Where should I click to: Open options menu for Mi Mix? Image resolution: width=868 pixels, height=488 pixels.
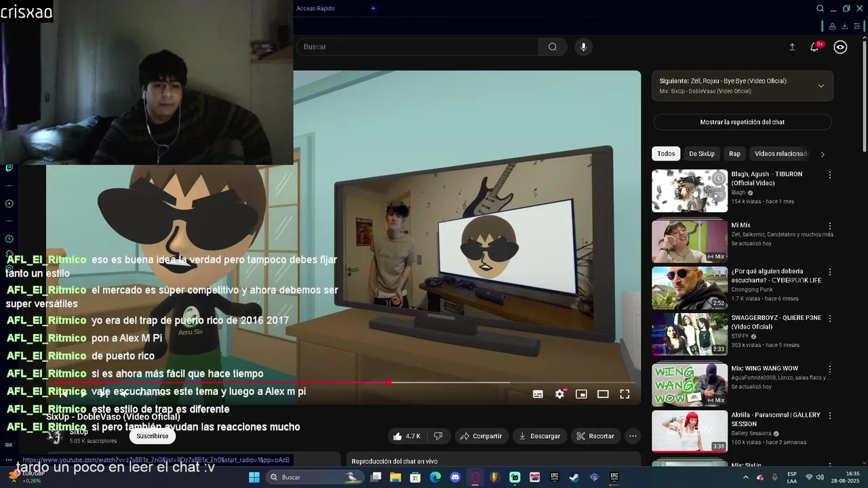829,226
